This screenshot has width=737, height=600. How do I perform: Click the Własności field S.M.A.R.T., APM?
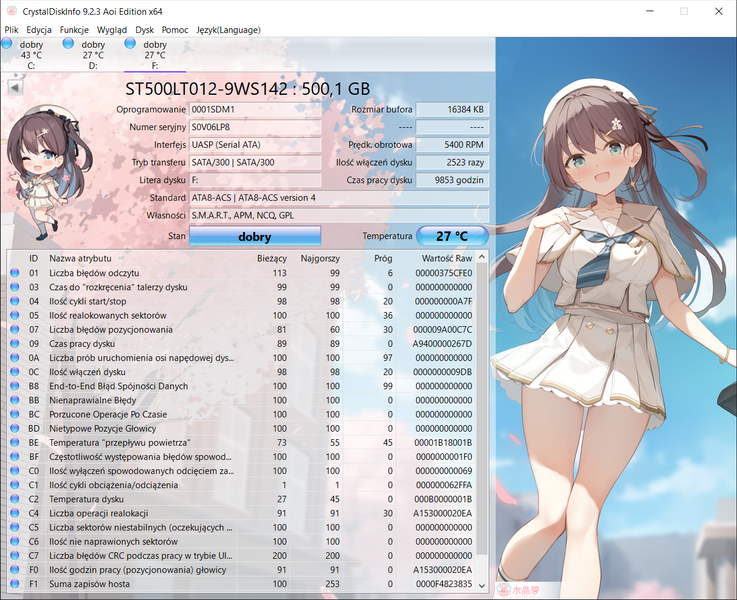339,215
